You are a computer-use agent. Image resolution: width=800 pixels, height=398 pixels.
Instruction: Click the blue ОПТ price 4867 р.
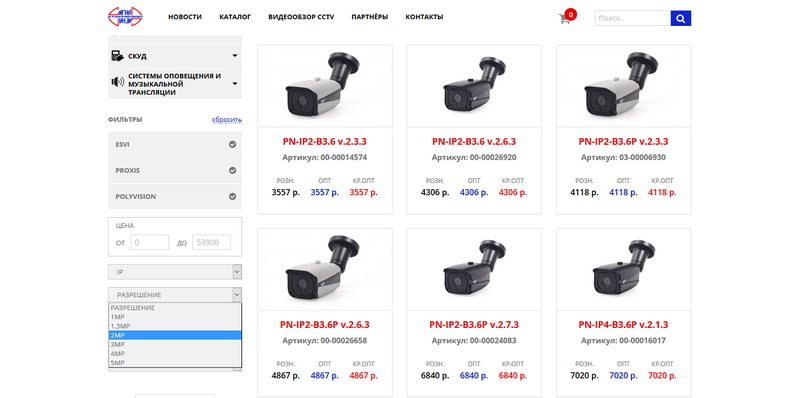(x=324, y=376)
